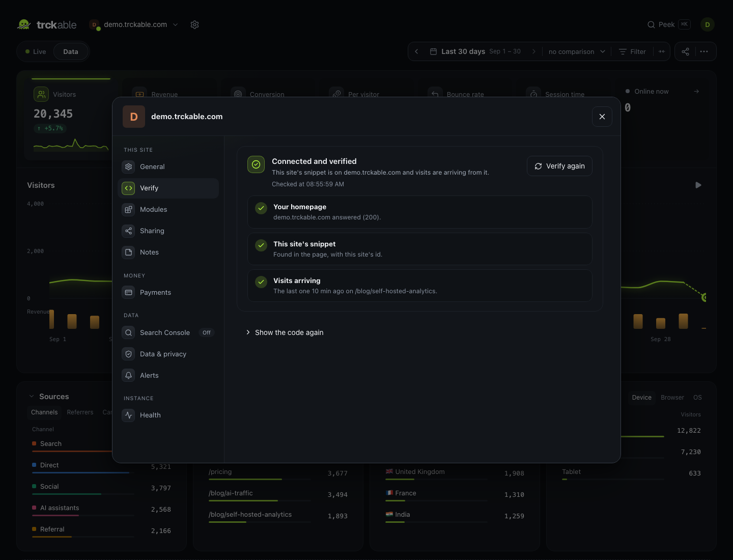Open instance Health section

click(168, 415)
